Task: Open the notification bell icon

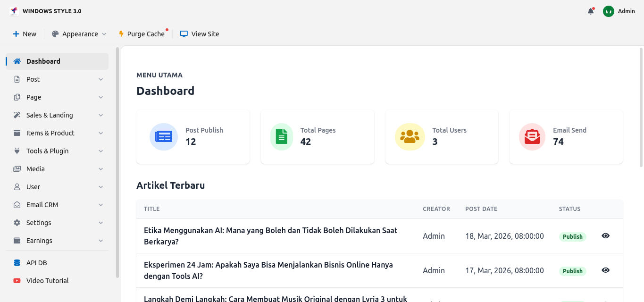Action: click(590, 11)
